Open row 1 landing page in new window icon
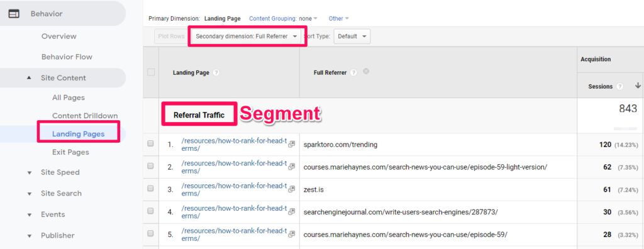The height and width of the screenshot is (249, 644). (292, 144)
